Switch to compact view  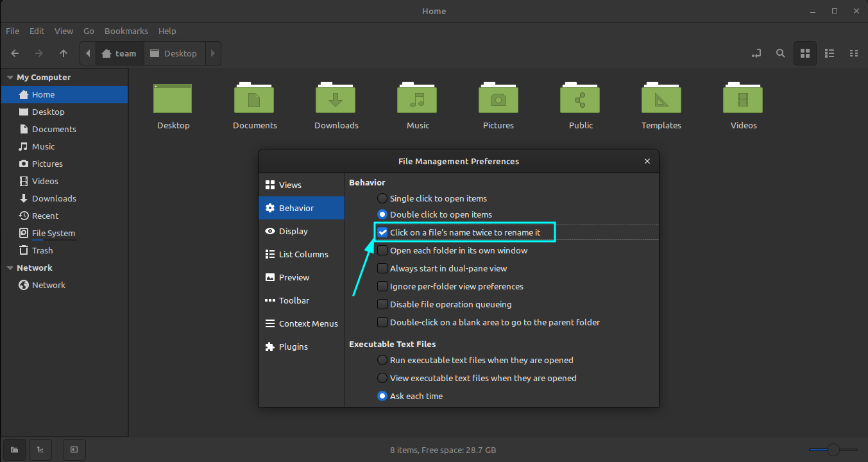tap(854, 53)
